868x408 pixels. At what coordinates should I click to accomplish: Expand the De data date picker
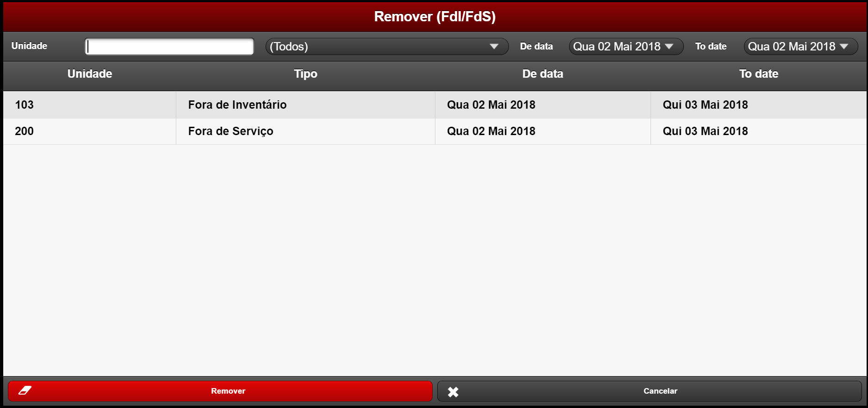[x=626, y=47]
